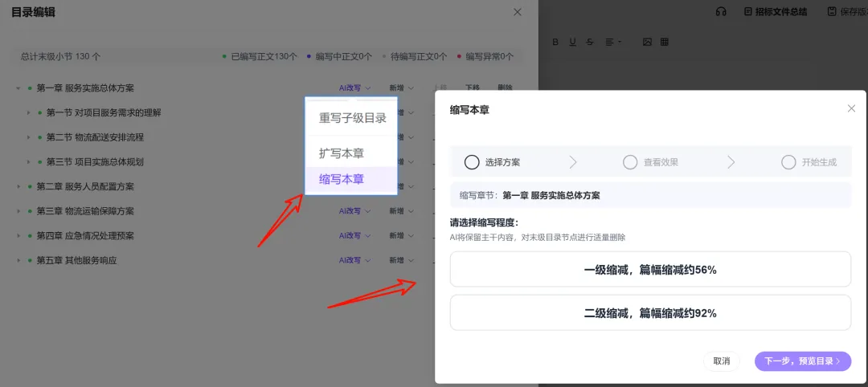Click the 请选择缩写程度 heading

[485, 223]
